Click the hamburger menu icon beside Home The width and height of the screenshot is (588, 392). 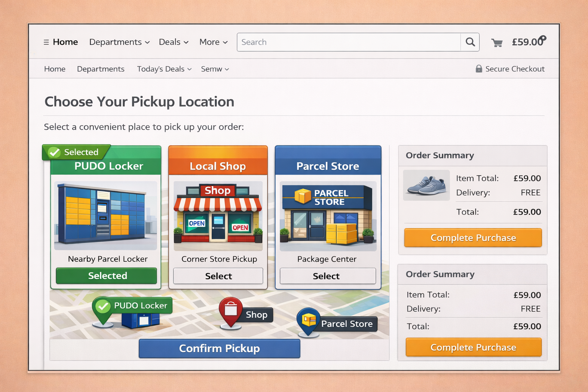tap(46, 42)
